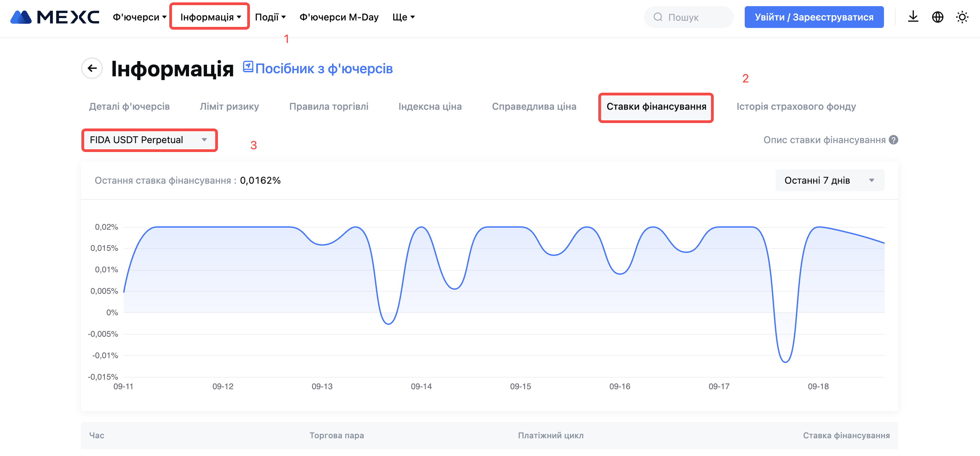Select Історія страхового фонду tab
Viewport: 980px width, 456px height.
click(x=796, y=107)
